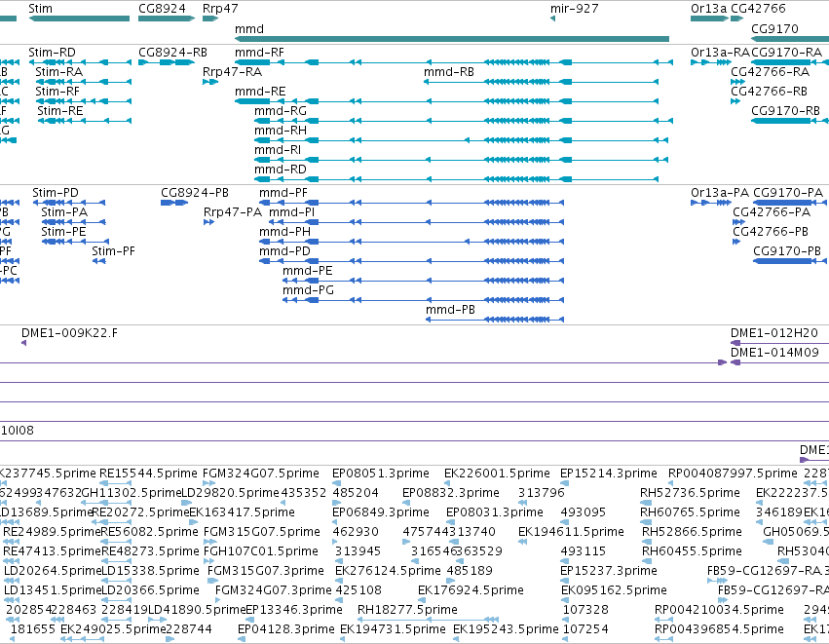Click the EK095162.5prime EST label
Image resolution: width=829 pixels, height=644 pixels.
pyautogui.click(x=614, y=590)
